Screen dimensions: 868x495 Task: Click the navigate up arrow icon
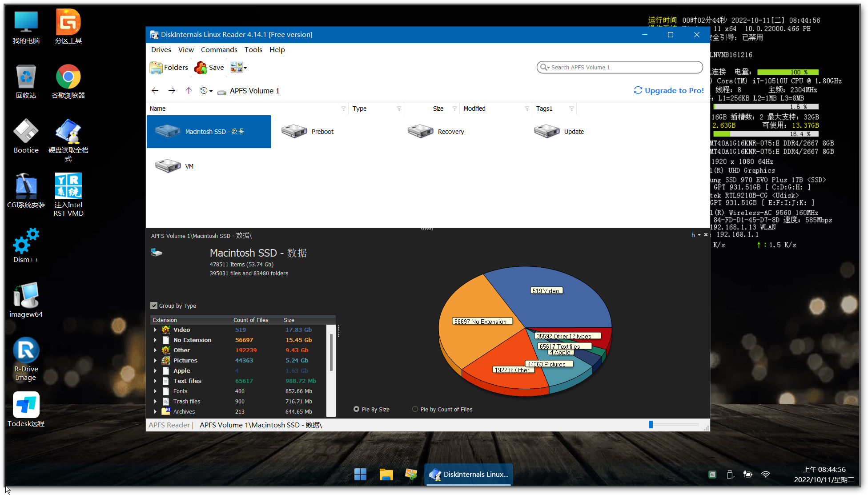(189, 91)
